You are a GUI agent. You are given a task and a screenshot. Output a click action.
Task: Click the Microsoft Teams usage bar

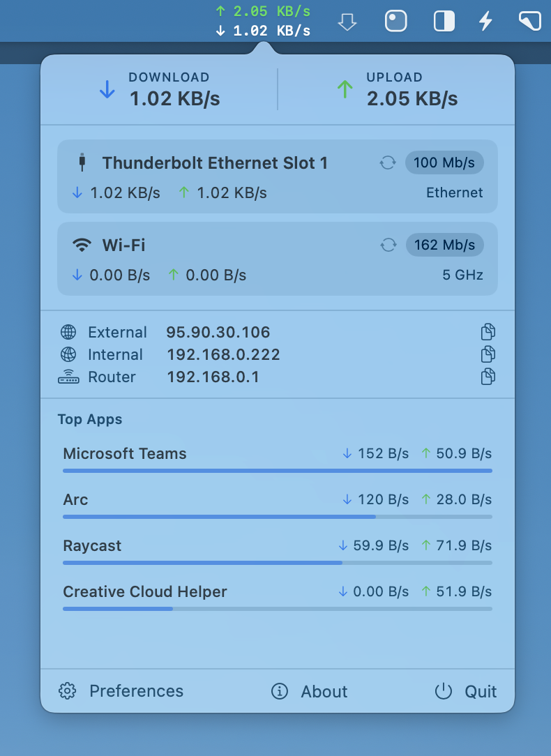(x=277, y=471)
